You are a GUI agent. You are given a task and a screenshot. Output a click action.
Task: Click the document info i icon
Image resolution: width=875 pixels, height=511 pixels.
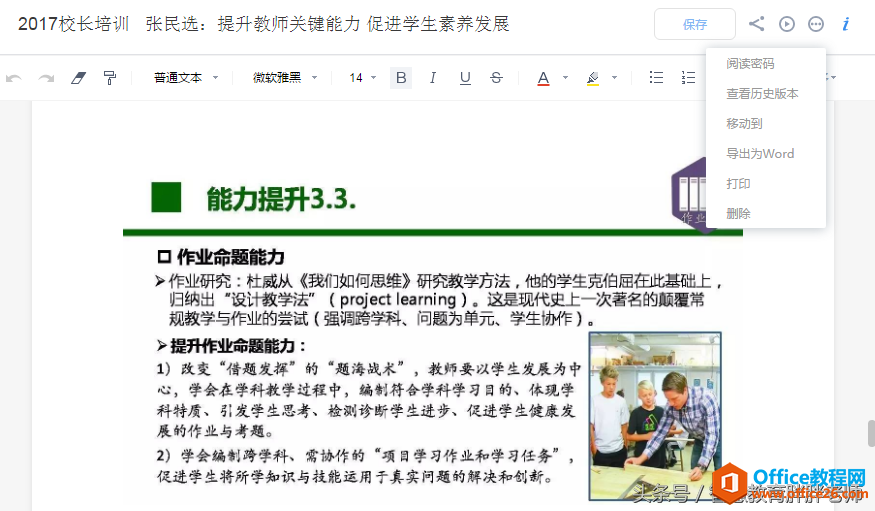(846, 24)
